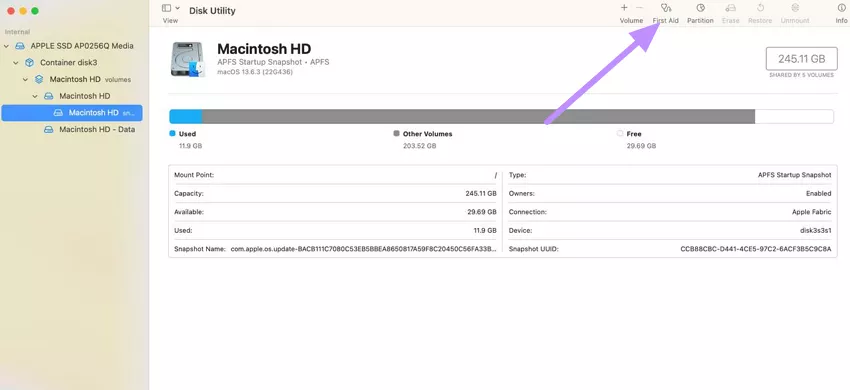The height and width of the screenshot is (390, 850).
Task: Click the 245.11 GB capacity box
Action: (801, 59)
